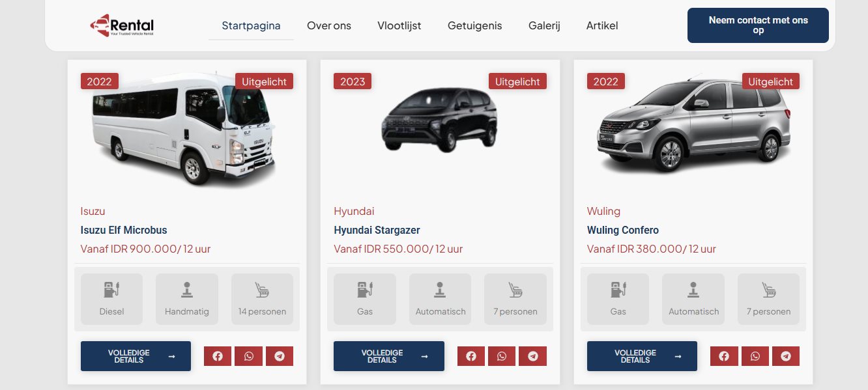Go to the Vlootlijst page

[399, 26]
